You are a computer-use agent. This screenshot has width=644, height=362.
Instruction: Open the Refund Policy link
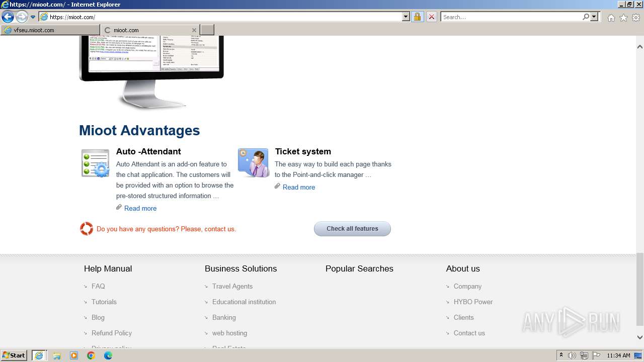(x=112, y=333)
